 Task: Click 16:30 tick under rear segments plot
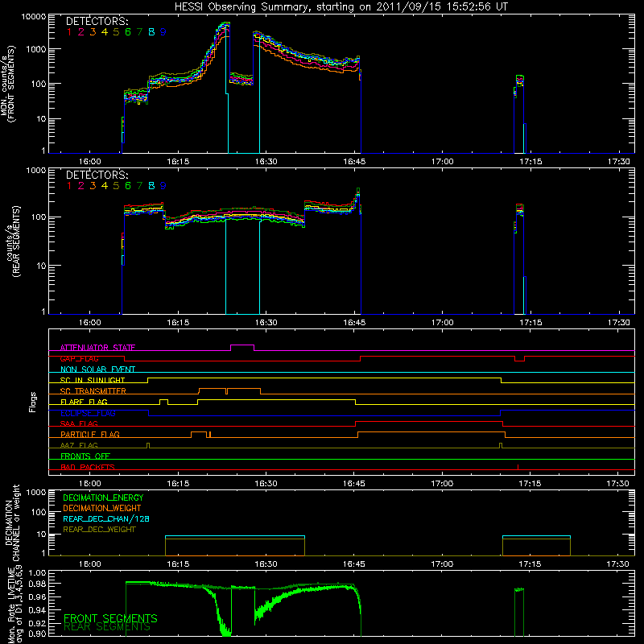tap(266, 323)
